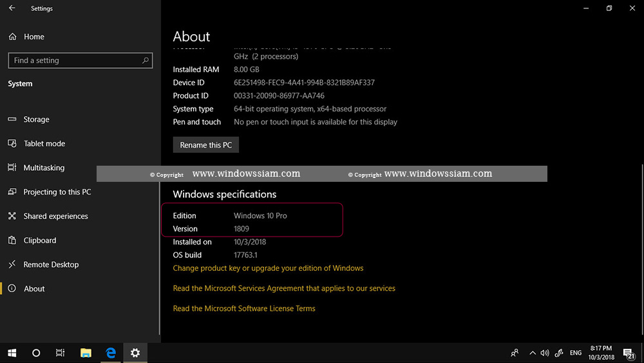Open Storage settings page
Image resolution: width=644 pixels, height=363 pixels.
(x=36, y=119)
